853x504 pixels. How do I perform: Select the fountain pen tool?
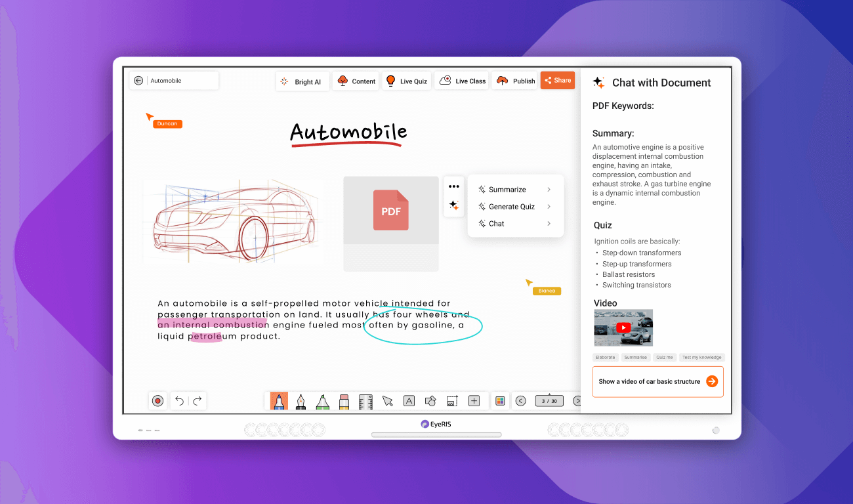(301, 401)
